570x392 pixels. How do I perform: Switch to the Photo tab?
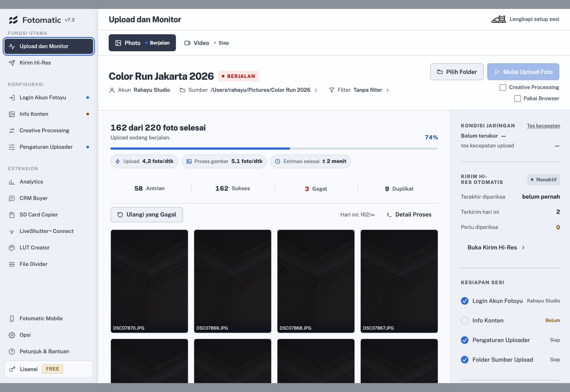[x=142, y=43]
